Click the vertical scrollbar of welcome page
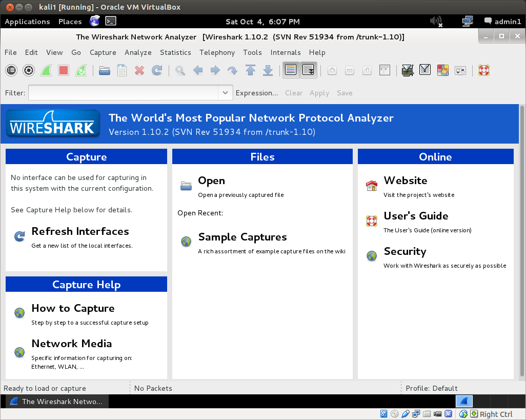 (521, 241)
